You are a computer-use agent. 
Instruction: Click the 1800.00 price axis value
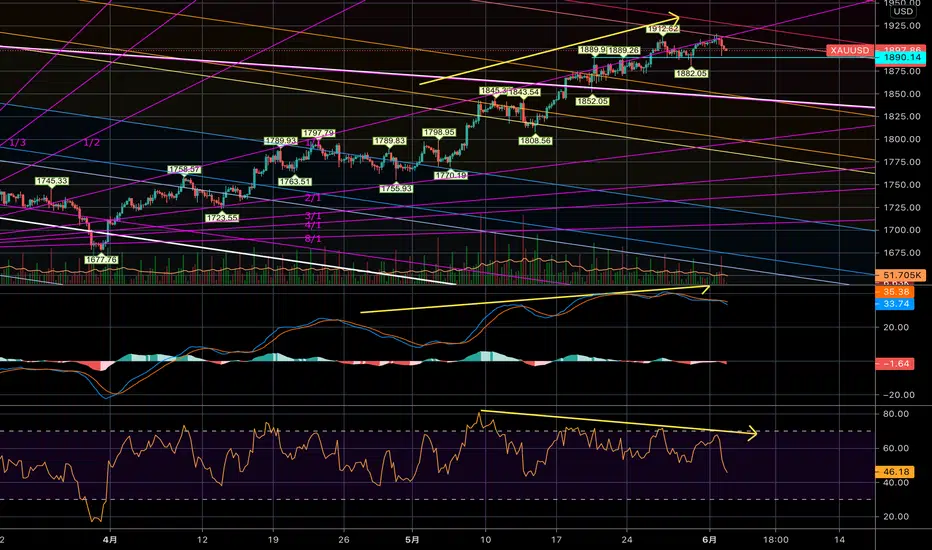click(902, 139)
